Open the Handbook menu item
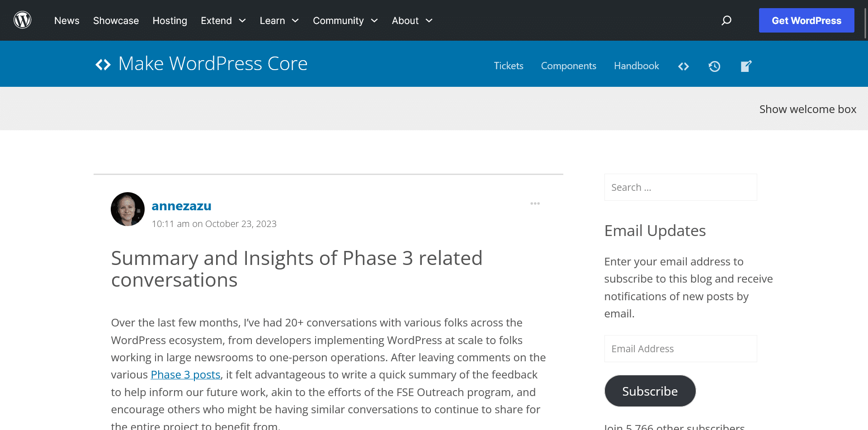The width and height of the screenshot is (868, 430). point(636,66)
